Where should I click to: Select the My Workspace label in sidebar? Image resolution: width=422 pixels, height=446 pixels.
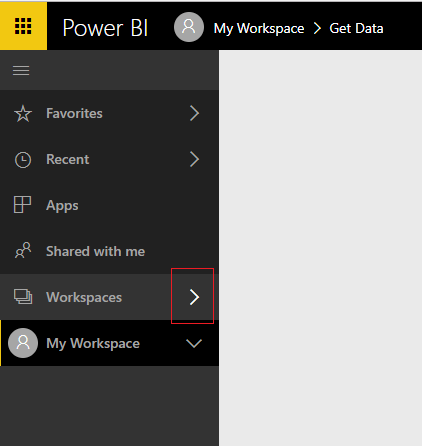pyautogui.click(x=93, y=343)
